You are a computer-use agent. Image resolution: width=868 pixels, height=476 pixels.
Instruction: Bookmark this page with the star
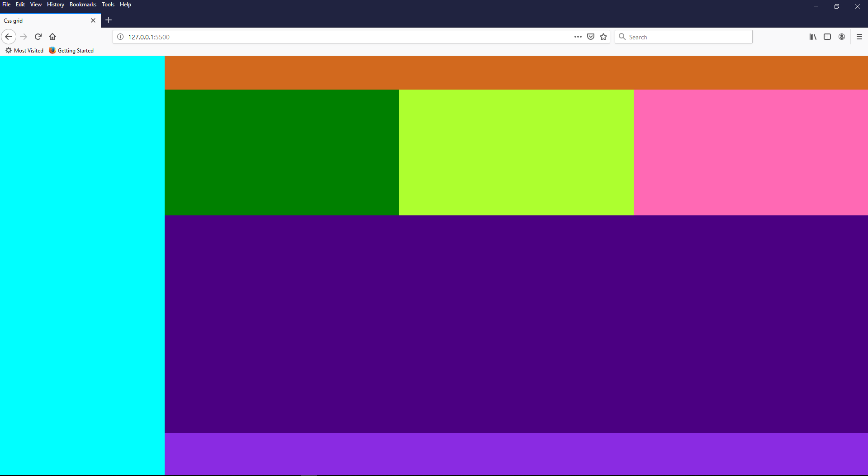(x=603, y=37)
